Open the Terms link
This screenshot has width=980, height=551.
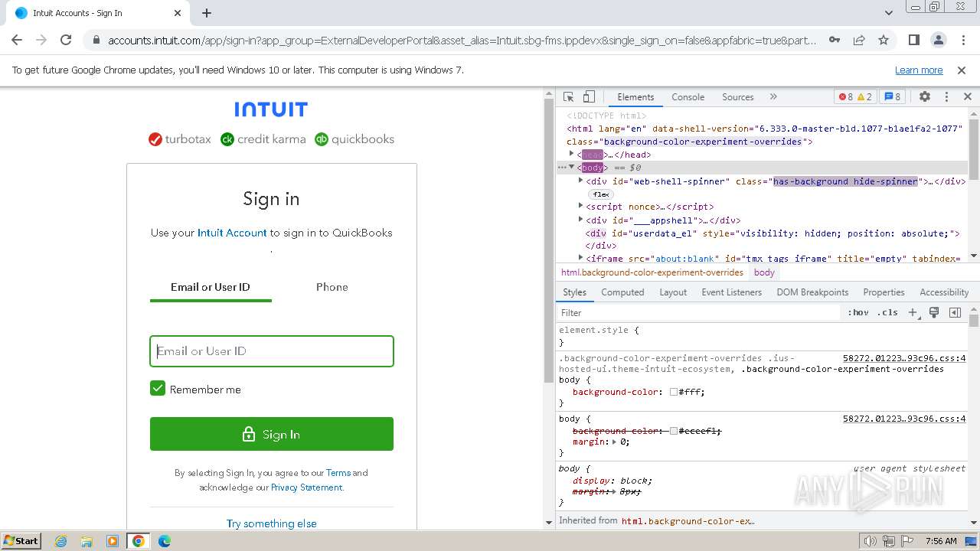pos(338,473)
